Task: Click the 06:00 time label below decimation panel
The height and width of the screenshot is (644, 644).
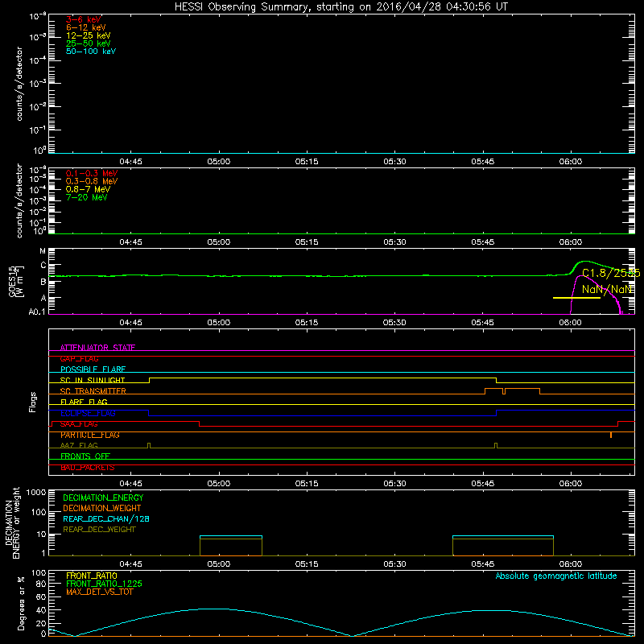Action: (x=571, y=564)
